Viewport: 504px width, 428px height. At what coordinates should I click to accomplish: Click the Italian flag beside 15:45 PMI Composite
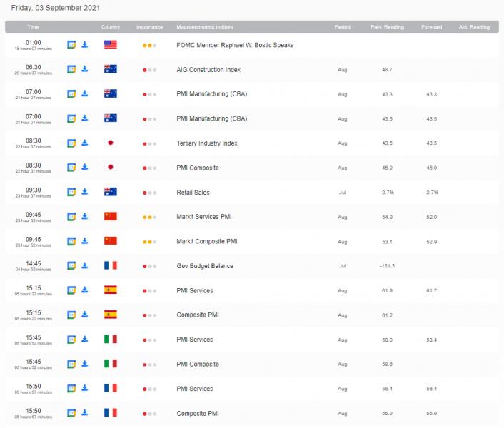[111, 364]
